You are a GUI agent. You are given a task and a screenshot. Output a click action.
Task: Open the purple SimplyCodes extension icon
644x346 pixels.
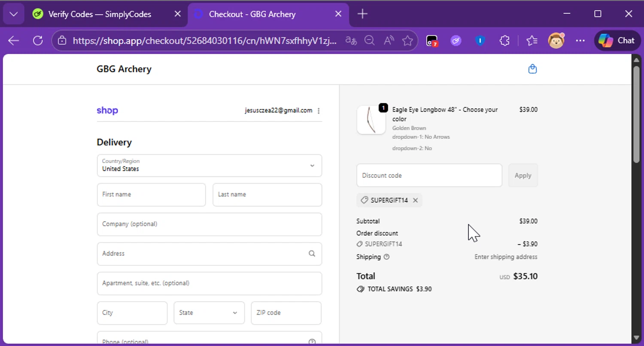point(456,41)
